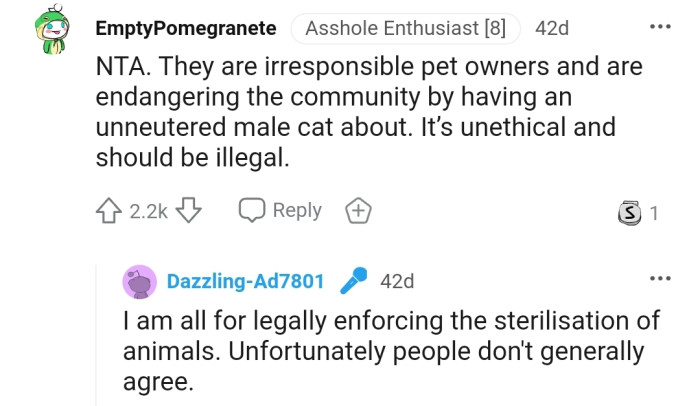Open the 42d timestamp on Dazzling-Ad7801's reply
Viewport: 700px width, 406px height.
[x=398, y=281]
